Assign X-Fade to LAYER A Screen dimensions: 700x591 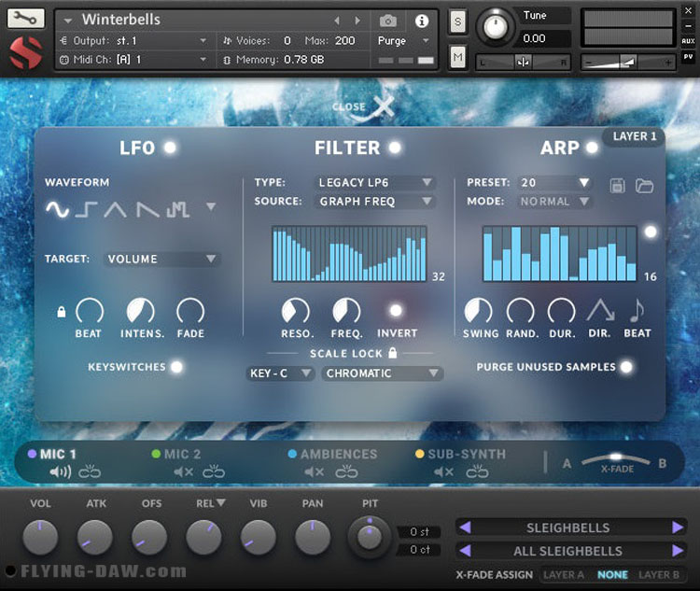click(x=564, y=575)
